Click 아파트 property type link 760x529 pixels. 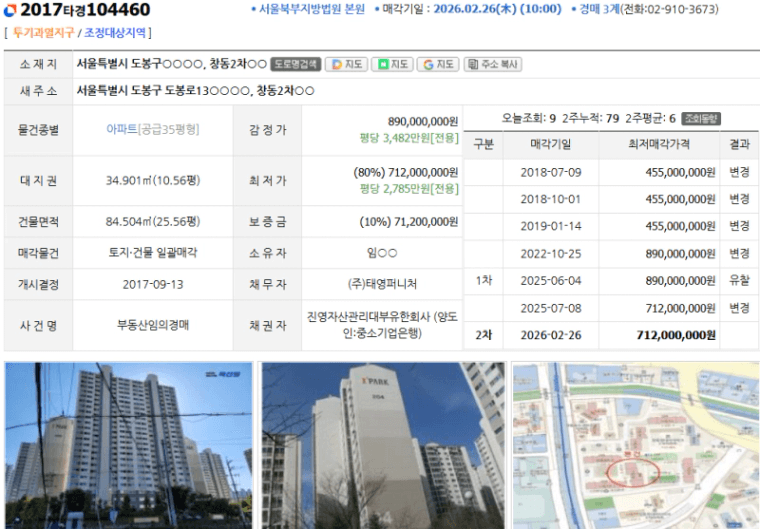coord(122,129)
